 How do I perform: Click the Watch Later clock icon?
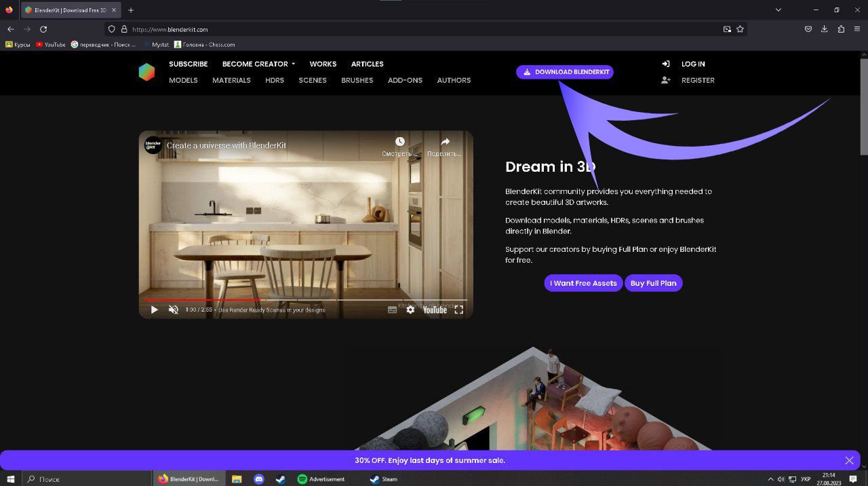pyautogui.click(x=400, y=142)
